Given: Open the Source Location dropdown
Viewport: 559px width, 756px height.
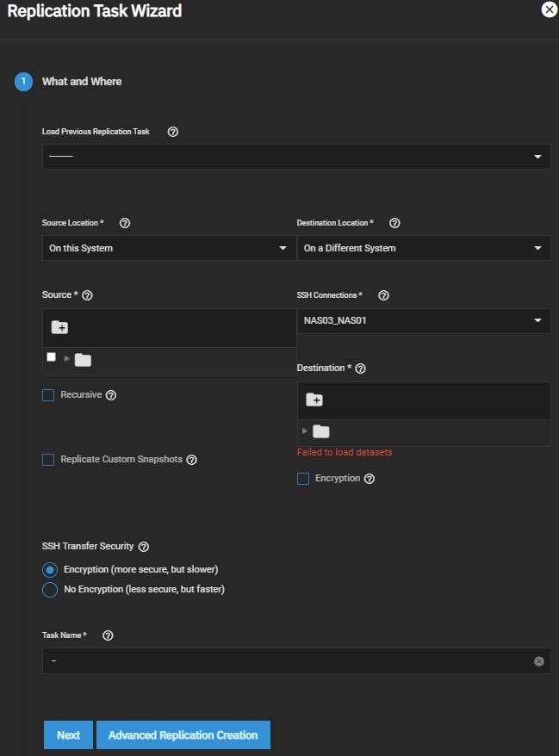Looking at the screenshot, I should (x=169, y=248).
